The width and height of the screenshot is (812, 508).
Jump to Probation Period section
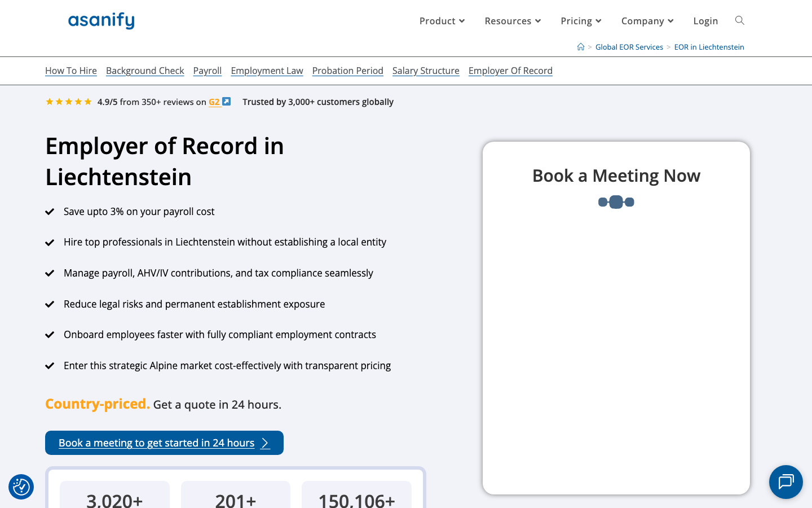coord(348,71)
